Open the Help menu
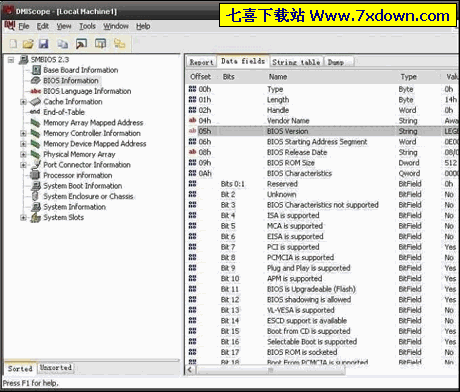Image resolution: width=460 pixels, height=392 pixels. click(143, 26)
